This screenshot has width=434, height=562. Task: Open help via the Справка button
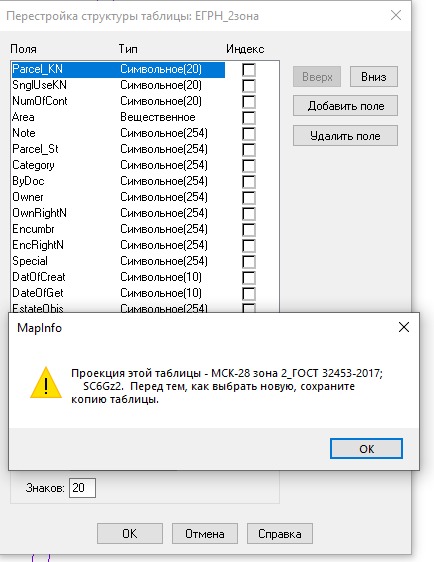pos(280,534)
